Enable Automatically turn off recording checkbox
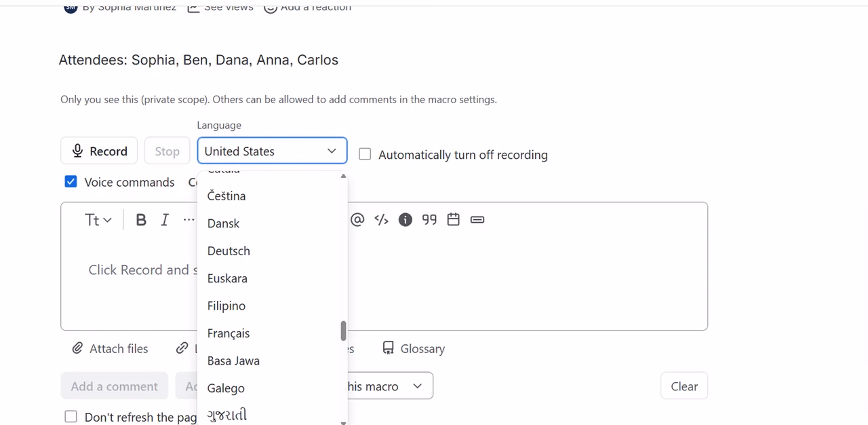This screenshot has height=425, width=868. tap(365, 154)
